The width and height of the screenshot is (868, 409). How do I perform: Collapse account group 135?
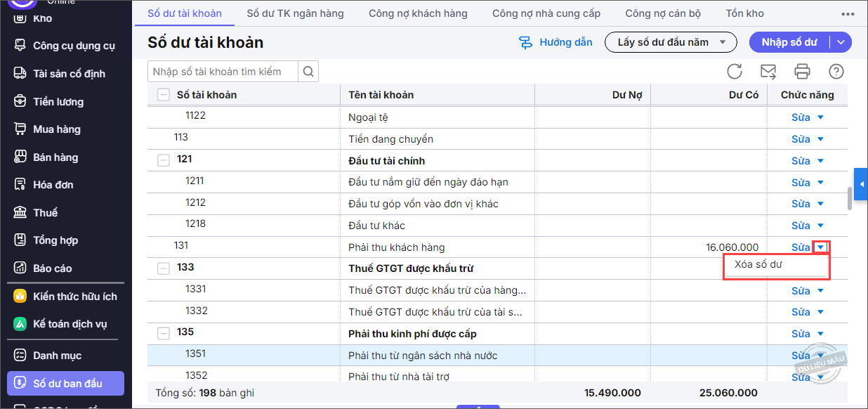(x=164, y=333)
